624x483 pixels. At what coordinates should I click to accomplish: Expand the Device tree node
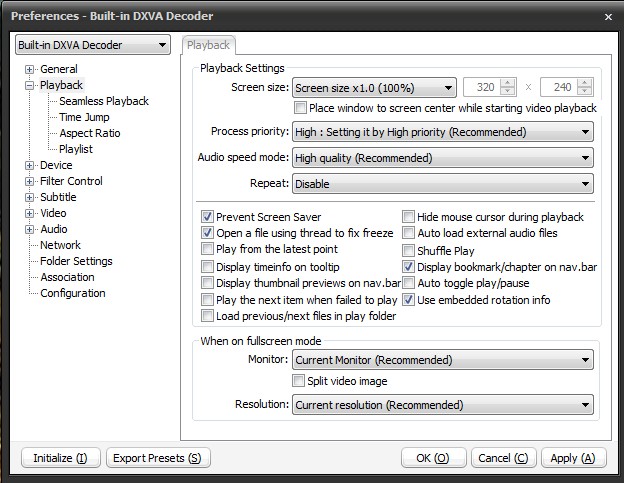(29, 165)
